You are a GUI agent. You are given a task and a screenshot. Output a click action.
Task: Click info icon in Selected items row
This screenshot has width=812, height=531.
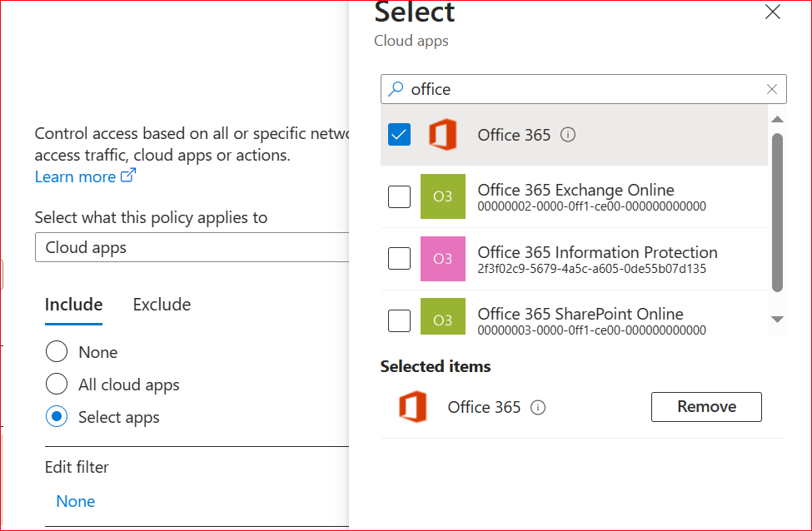(538, 407)
